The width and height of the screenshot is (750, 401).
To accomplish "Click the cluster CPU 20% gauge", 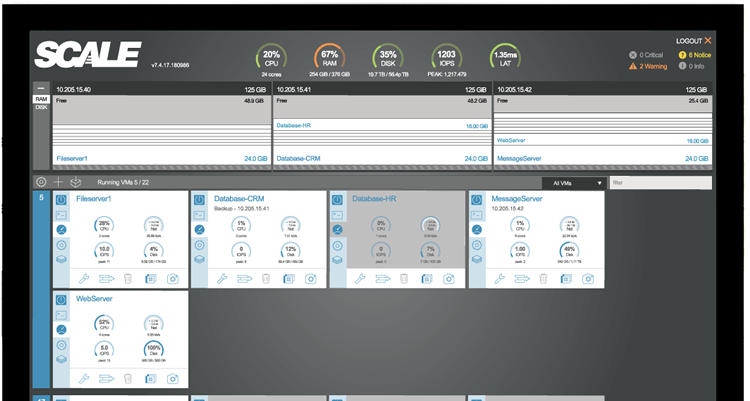I will coord(271,59).
